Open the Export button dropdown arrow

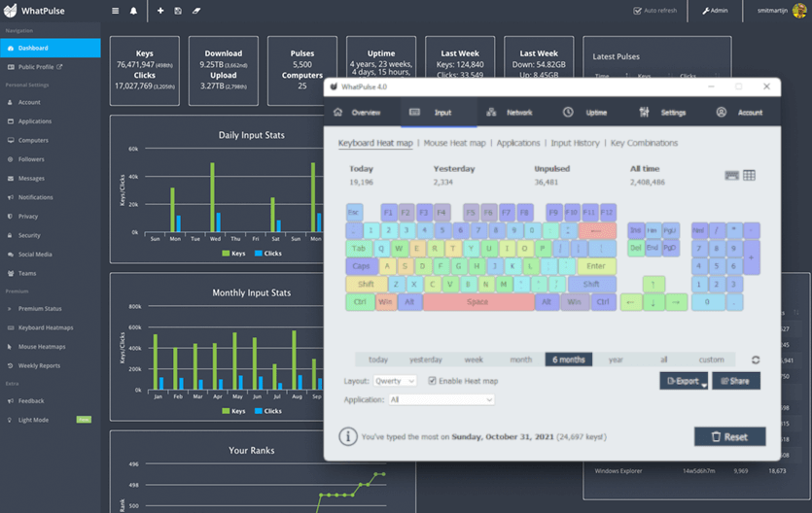(704, 386)
